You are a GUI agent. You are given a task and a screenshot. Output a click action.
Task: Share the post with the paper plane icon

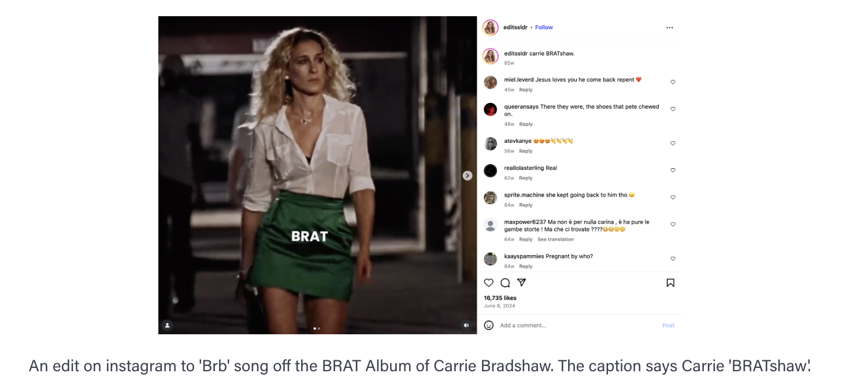click(x=521, y=283)
